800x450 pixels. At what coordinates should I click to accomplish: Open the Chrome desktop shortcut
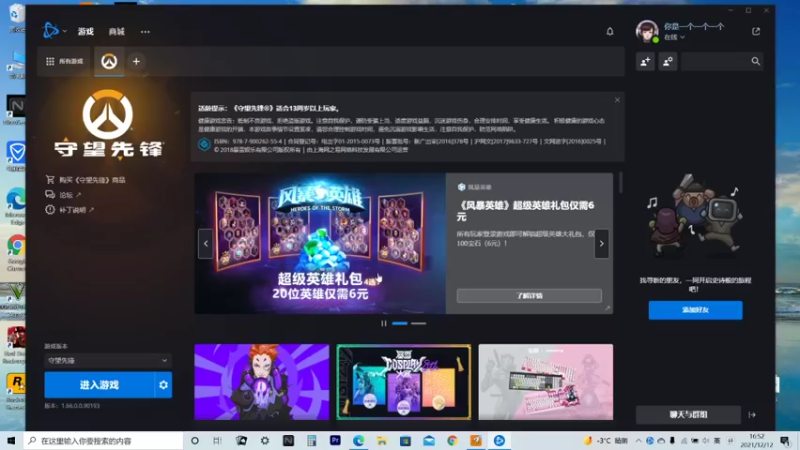pyautogui.click(x=15, y=253)
